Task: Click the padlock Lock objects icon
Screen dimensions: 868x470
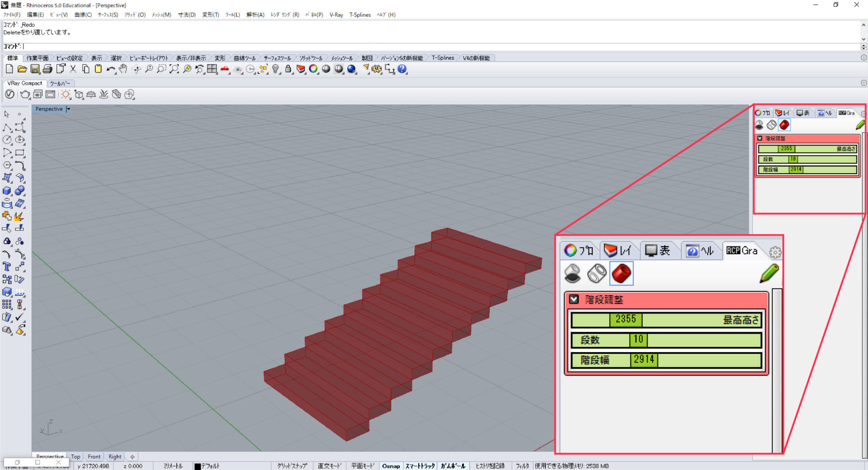Action: coord(288,69)
